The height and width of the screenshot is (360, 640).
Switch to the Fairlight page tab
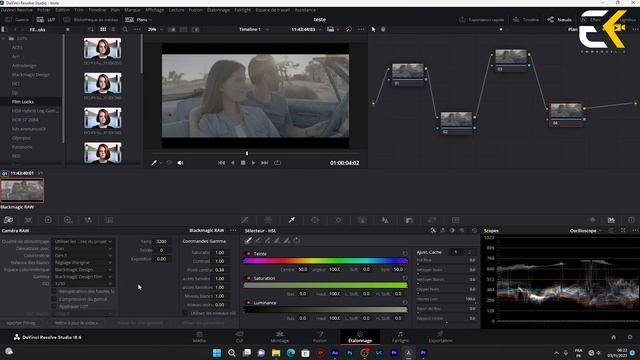pyautogui.click(x=400, y=337)
